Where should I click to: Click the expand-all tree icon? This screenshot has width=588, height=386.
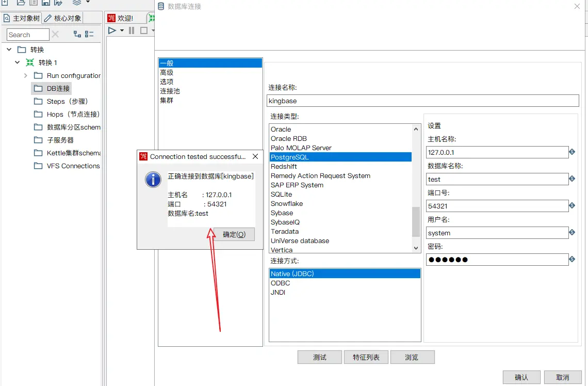[x=77, y=34]
